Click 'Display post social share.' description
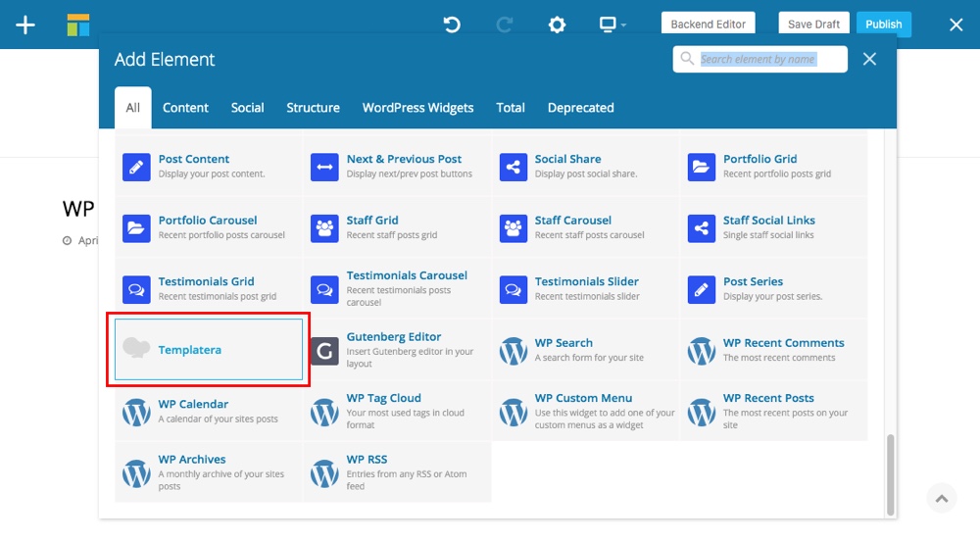The height and width of the screenshot is (543, 980). click(x=586, y=173)
